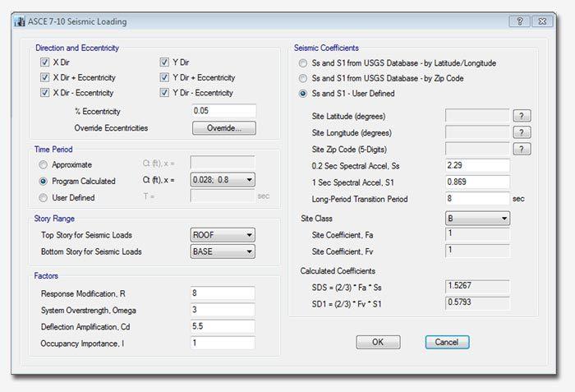Click the Cancel button
This screenshot has width=575, height=392.
(447, 342)
